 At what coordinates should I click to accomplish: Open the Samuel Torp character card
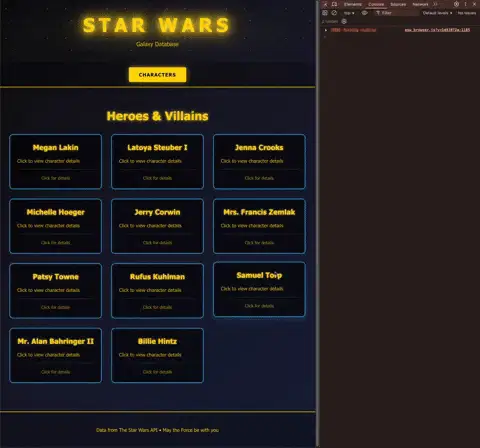[x=259, y=289]
